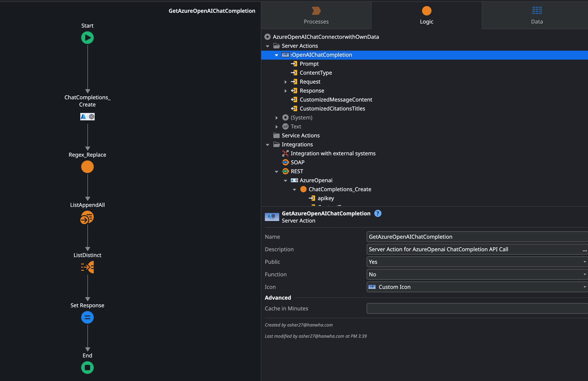This screenshot has height=381, width=588.
Task: Click the Name input field
Action: [477, 236]
